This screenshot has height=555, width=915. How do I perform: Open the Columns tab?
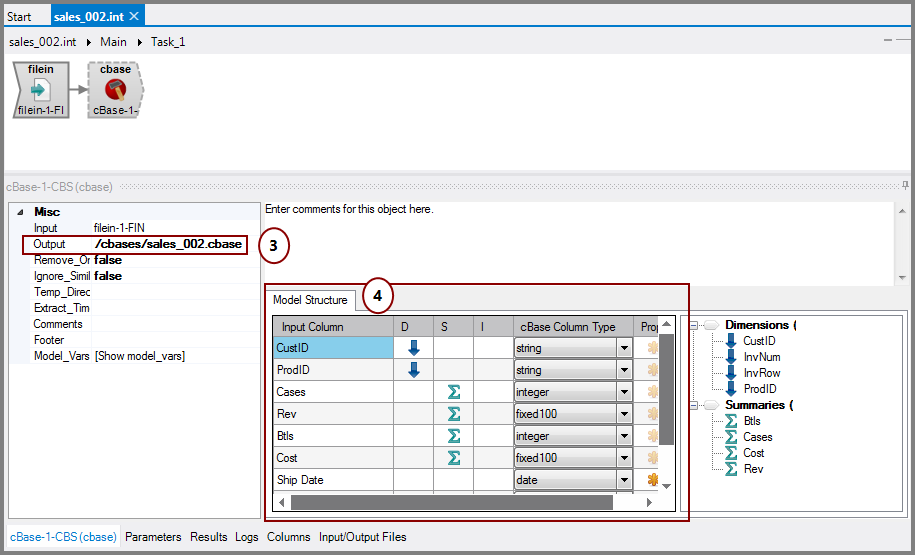288,537
